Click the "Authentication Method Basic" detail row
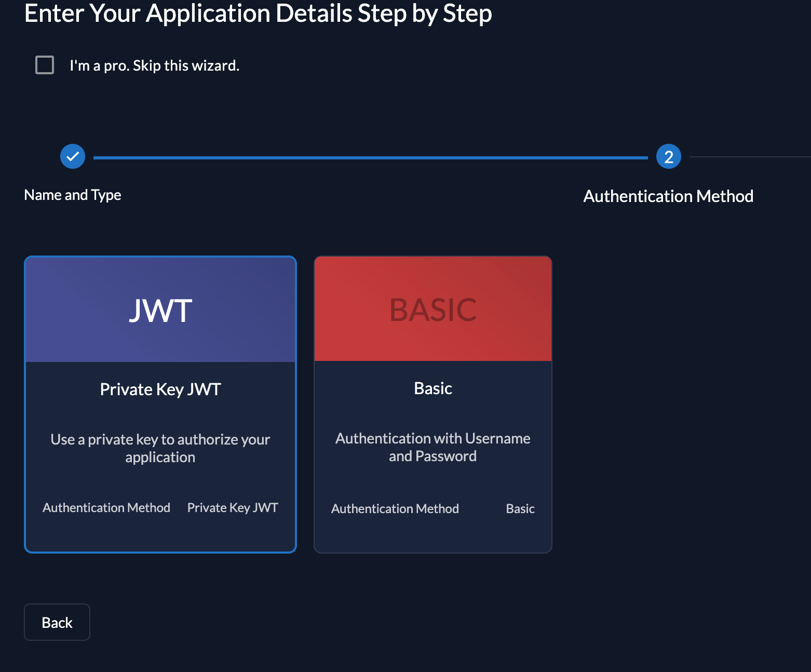Viewport: 811px width, 672px height. point(432,508)
